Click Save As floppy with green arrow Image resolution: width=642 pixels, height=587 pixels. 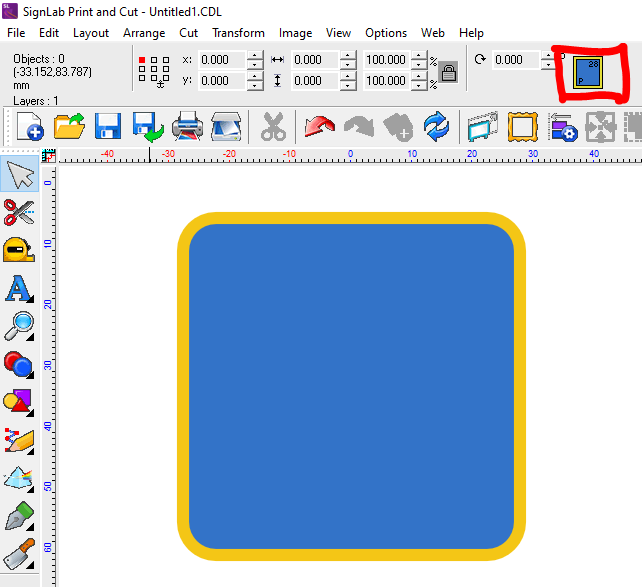pos(148,127)
